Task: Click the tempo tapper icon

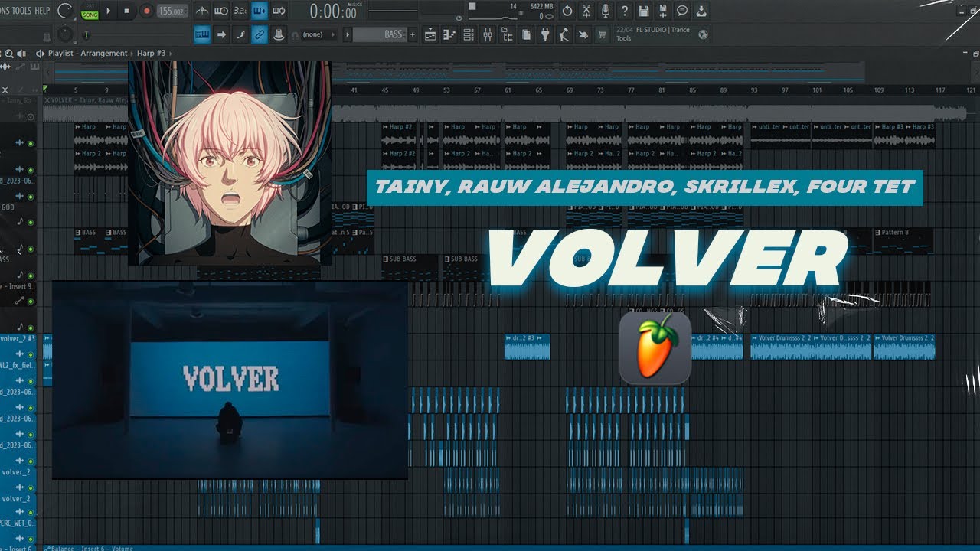Action: click(564, 35)
